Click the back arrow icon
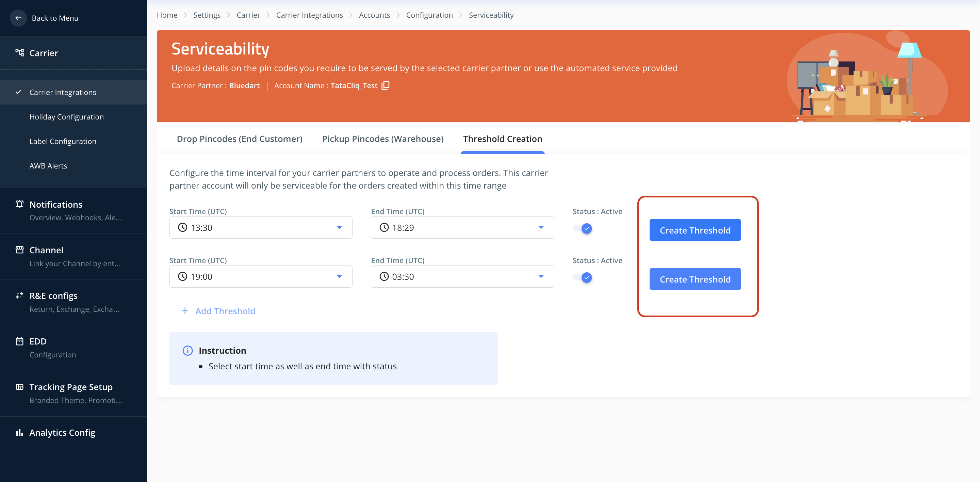The width and height of the screenshot is (980, 482). point(18,18)
